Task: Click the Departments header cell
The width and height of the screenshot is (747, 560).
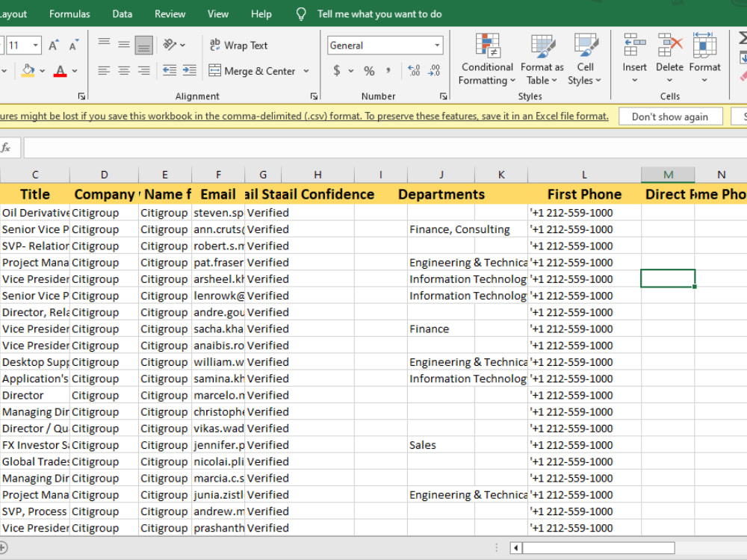Action: pyautogui.click(x=441, y=194)
